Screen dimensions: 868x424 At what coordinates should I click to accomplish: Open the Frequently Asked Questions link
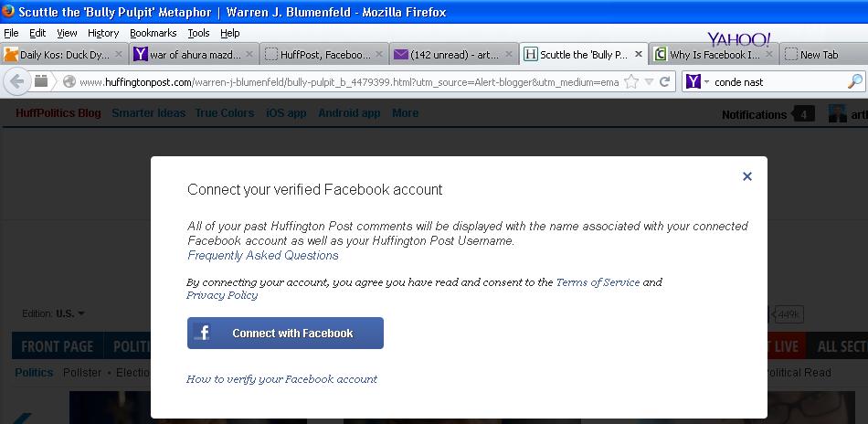[263, 256]
